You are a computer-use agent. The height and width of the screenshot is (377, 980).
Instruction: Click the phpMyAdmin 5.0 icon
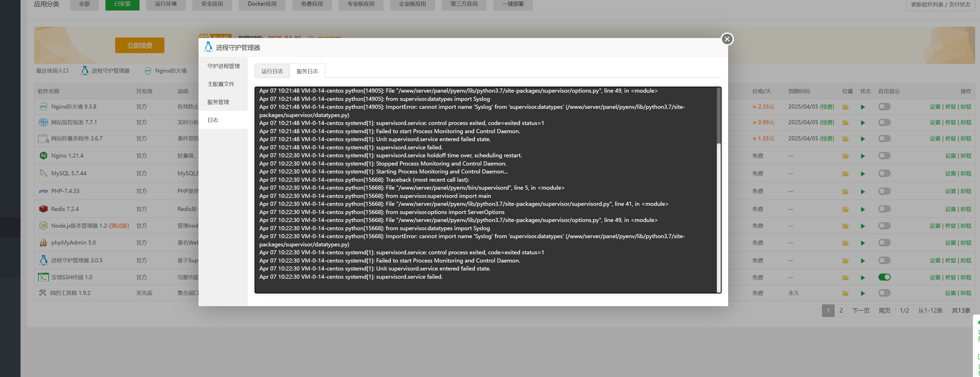(x=43, y=243)
